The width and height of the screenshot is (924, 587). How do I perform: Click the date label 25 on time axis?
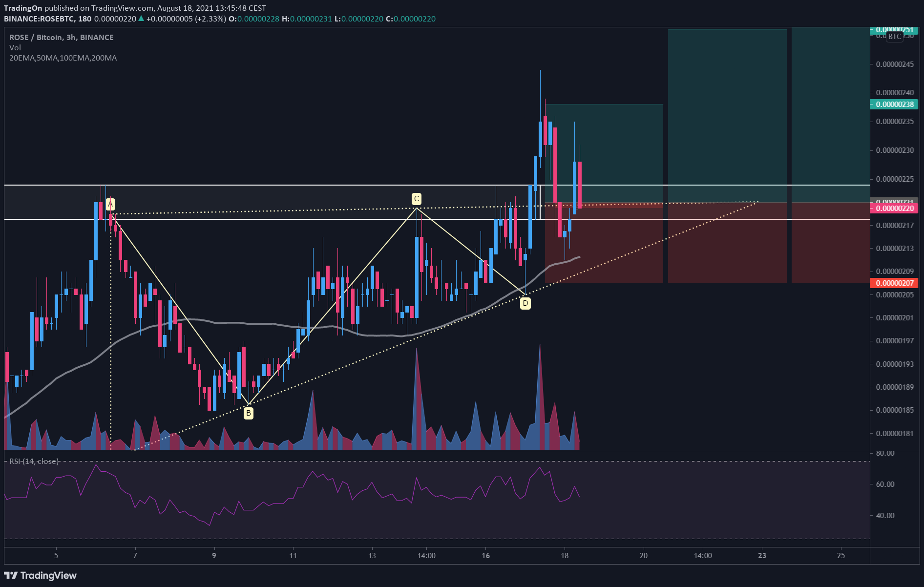[841, 556]
